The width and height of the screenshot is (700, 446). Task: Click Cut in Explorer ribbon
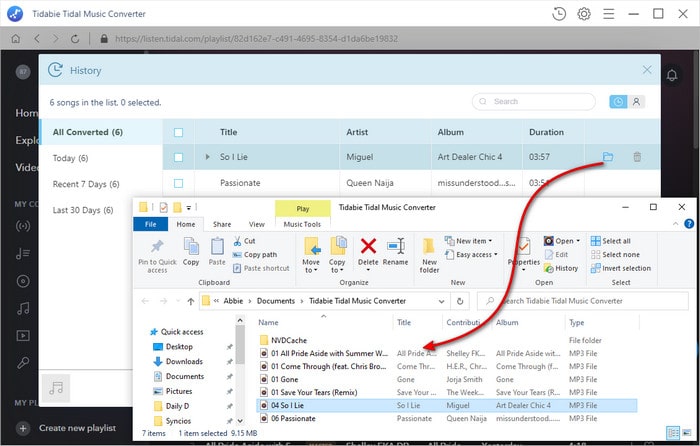(244, 241)
